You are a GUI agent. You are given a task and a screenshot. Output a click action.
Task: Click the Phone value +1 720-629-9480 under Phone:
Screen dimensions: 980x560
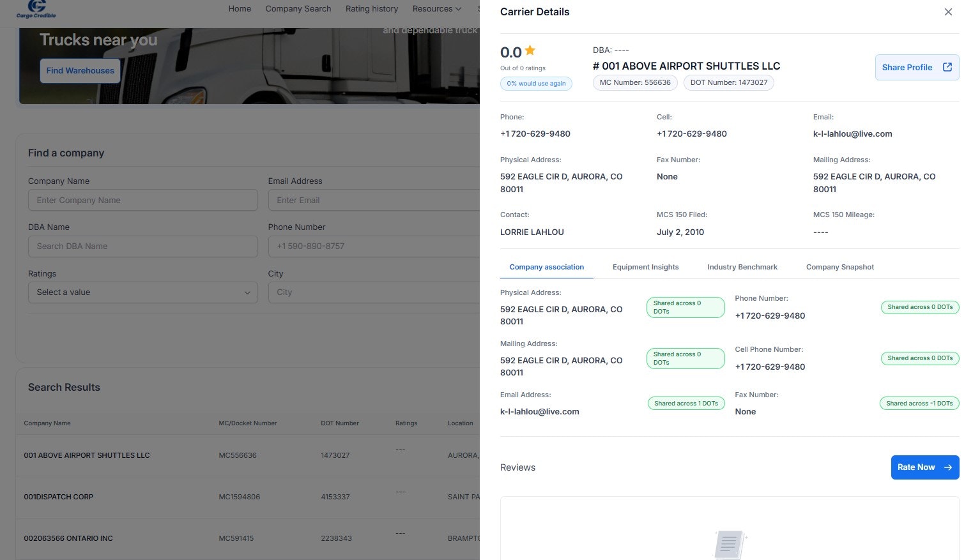[x=535, y=134]
